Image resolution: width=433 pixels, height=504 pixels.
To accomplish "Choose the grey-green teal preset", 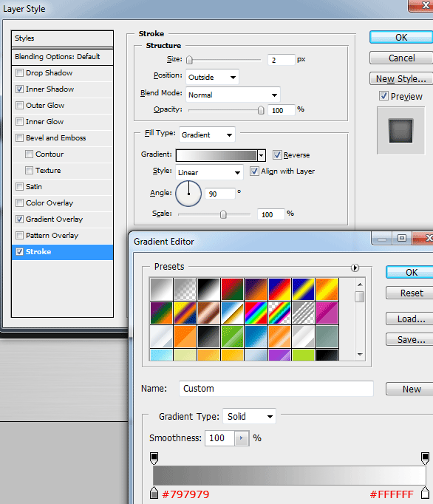I will 327,336.
